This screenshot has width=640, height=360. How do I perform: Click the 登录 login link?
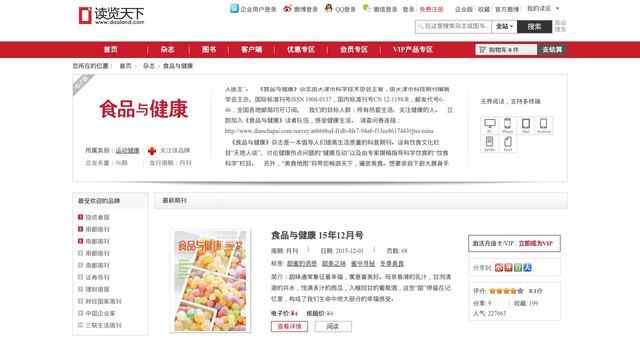coord(408,9)
